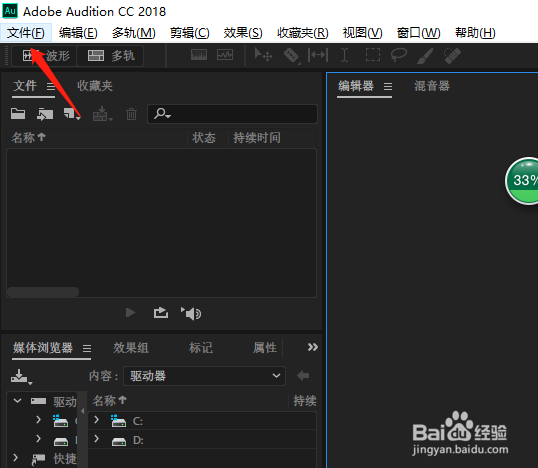Open the 收藏夹(R) menu
This screenshot has width=538, height=468.
pyautogui.click(x=303, y=33)
